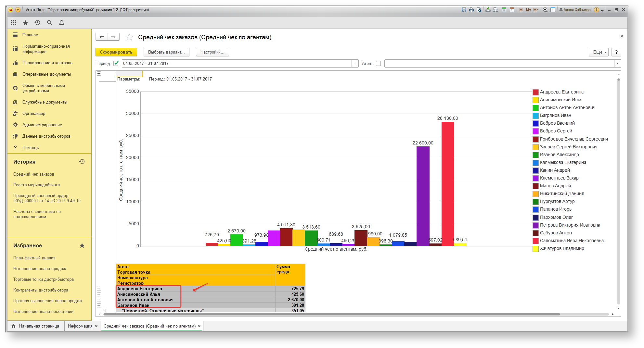Collapse the Багрянов Иван row
Image resolution: width=644 pixels, height=348 pixels.
point(99,305)
